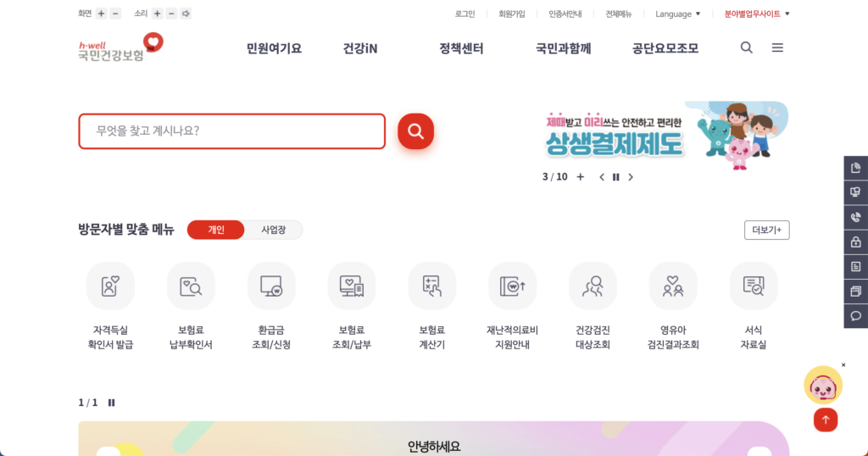Open 건강검진 대상조회 icon
868x456 pixels.
coord(593,286)
